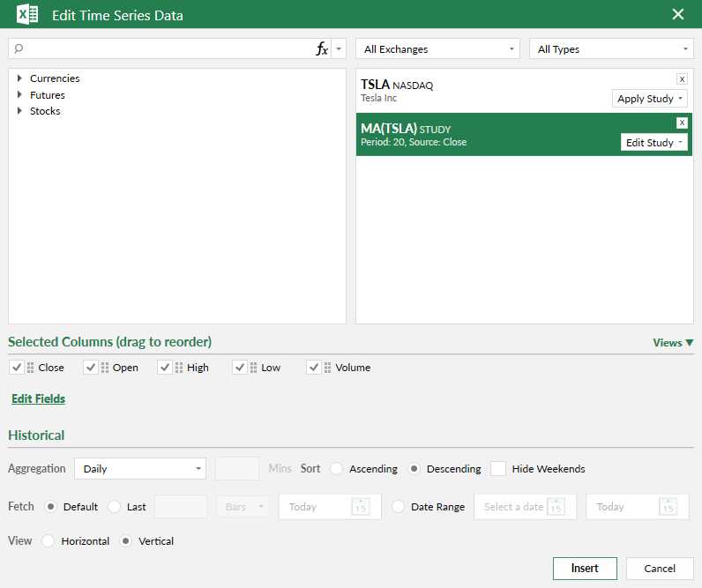Choose the Date Range fetch option
This screenshot has width=702, height=588.
click(x=398, y=507)
